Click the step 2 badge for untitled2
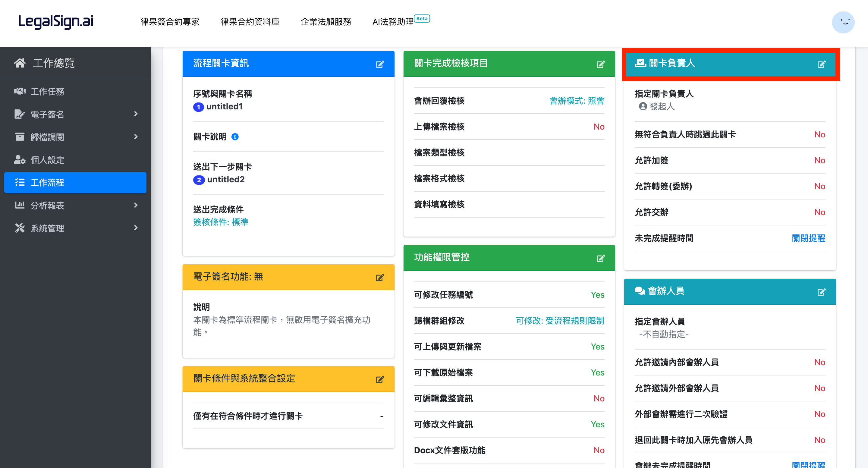 pyautogui.click(x=199, y=180)
